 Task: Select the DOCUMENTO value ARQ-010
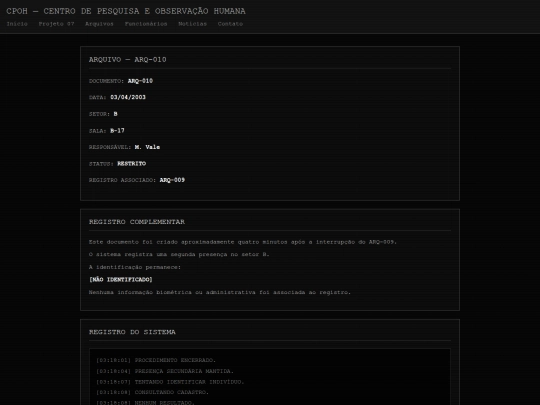(140, 81)
